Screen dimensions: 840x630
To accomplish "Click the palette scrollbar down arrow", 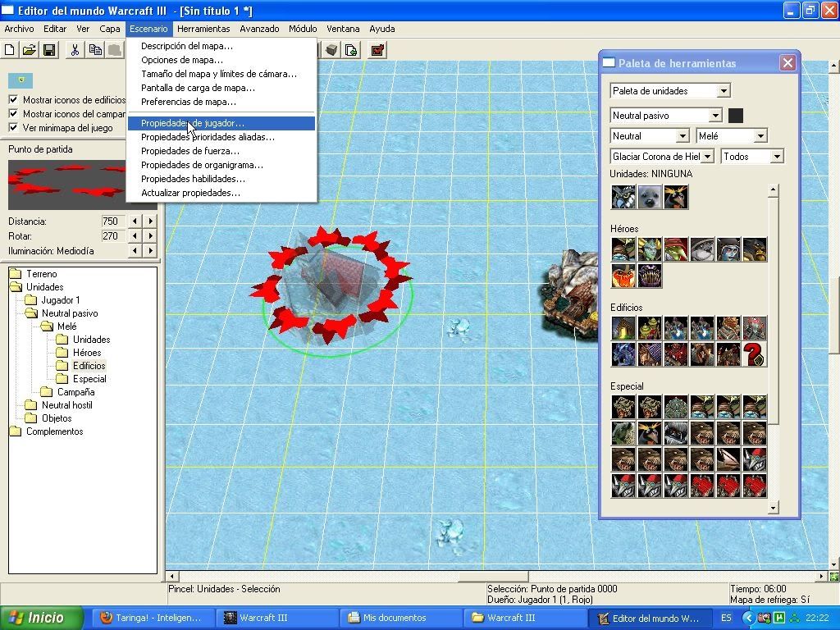I will [773, 507].
